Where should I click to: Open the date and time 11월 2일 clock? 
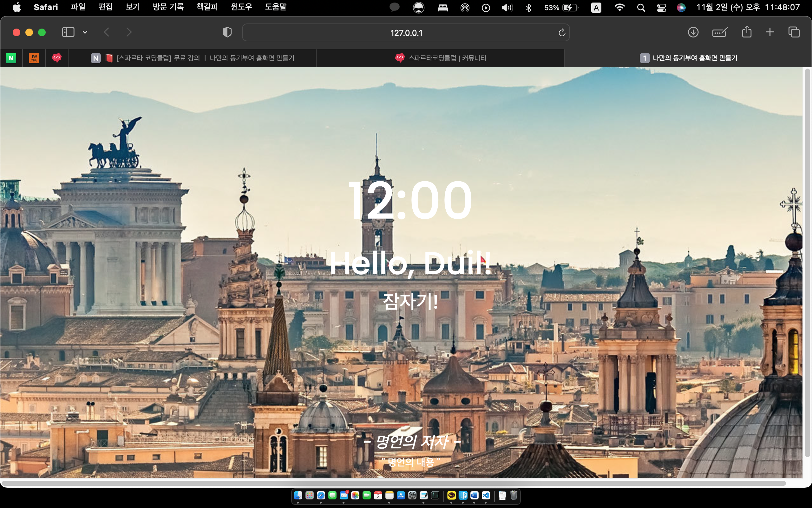coord(748,7)
